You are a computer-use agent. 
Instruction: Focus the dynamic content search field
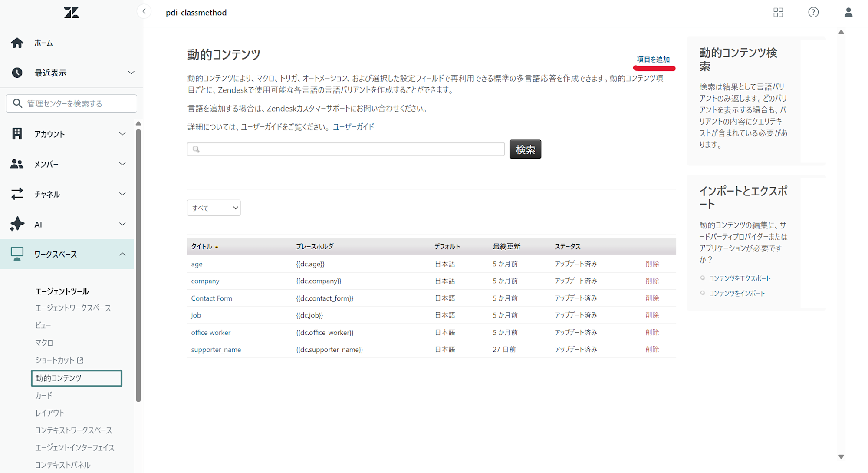click(x=345, y=149)
